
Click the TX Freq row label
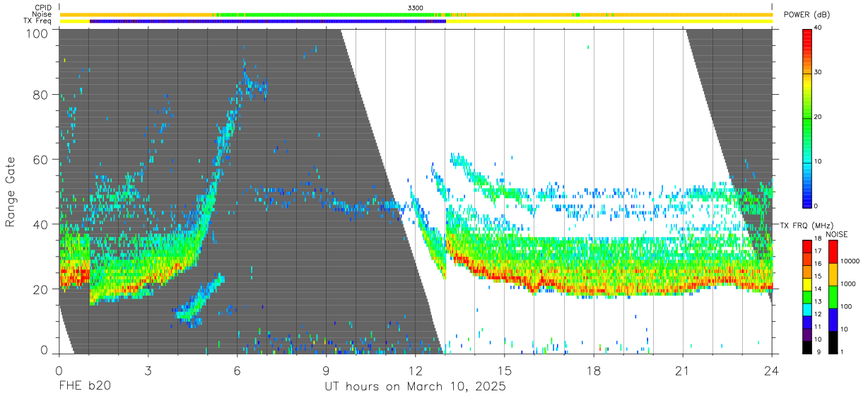pos(37,21)
